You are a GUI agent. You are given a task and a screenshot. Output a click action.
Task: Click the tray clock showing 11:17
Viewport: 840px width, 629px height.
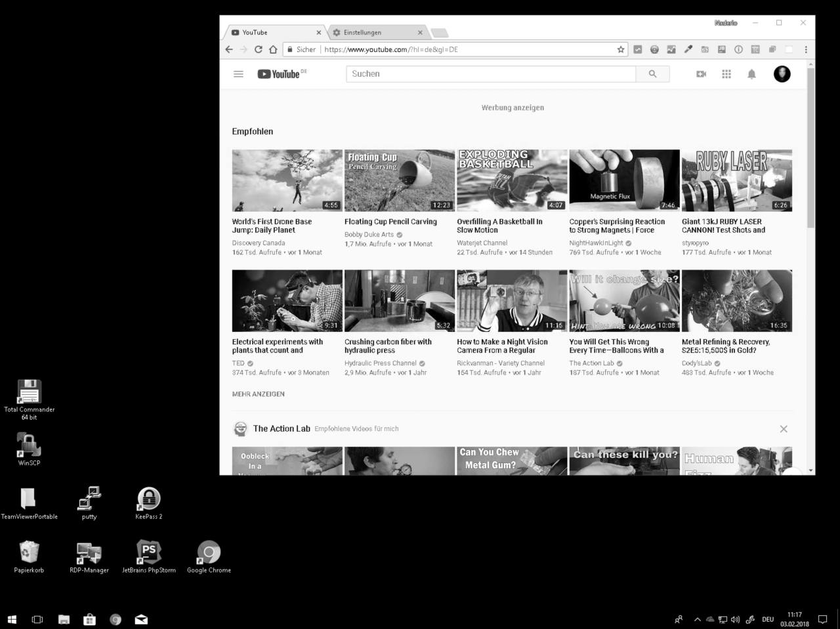[794, 619]
